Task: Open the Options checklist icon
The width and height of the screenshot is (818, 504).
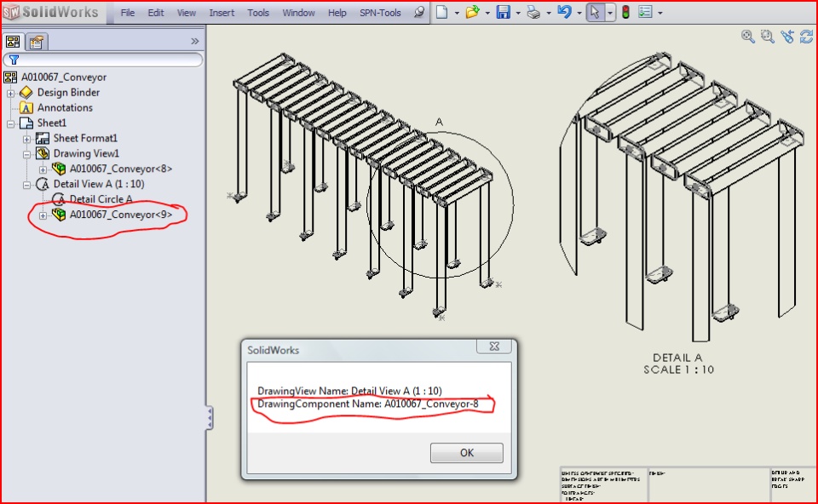Action: (x=645, y=12)
